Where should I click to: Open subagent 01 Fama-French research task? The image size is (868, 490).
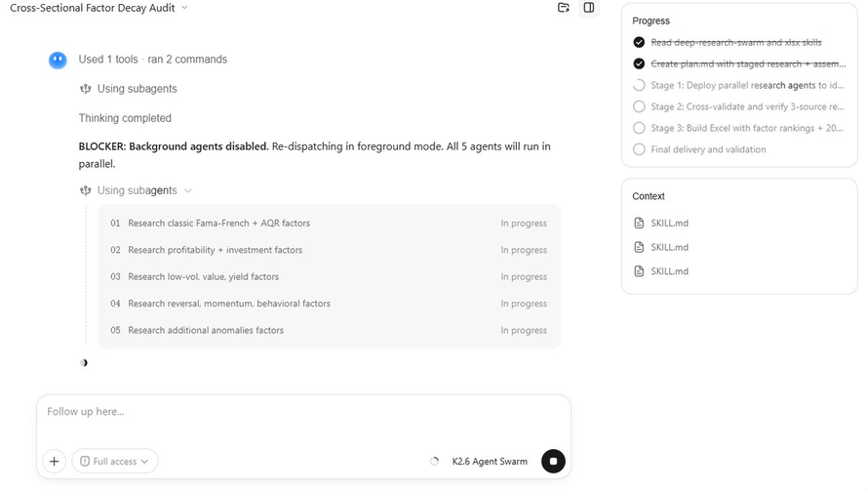click(329, 224)
